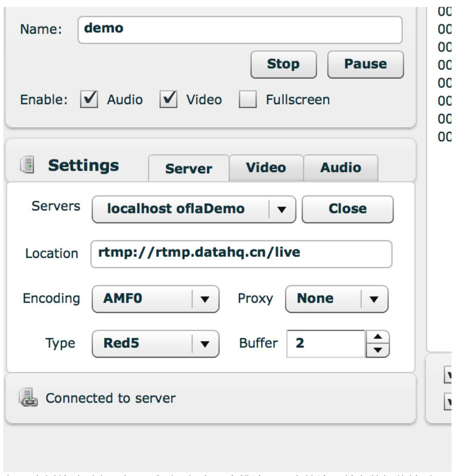Switch to the Video settings tab
Viewport: 458px width, 476px height.
tap(266, 168)
